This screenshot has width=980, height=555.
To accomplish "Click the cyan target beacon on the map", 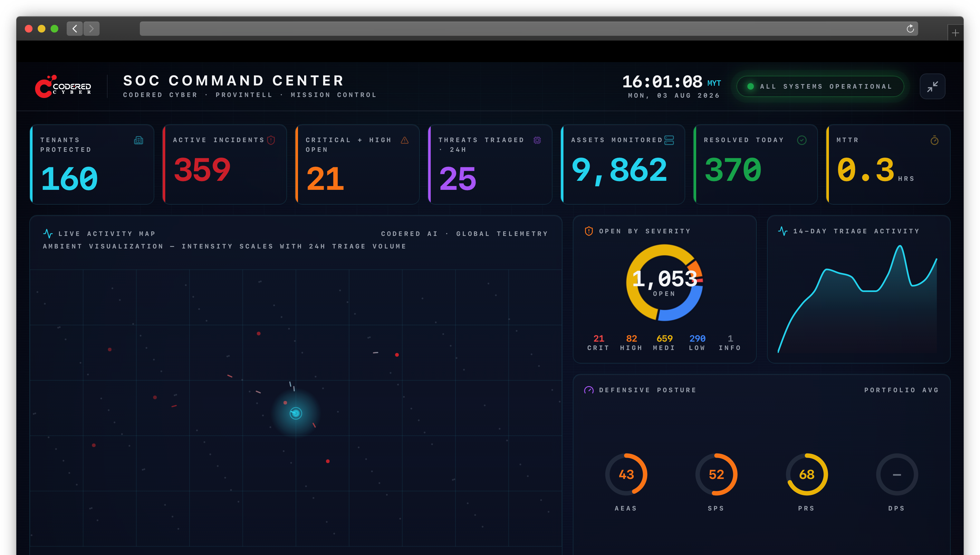I will point(296,413).
